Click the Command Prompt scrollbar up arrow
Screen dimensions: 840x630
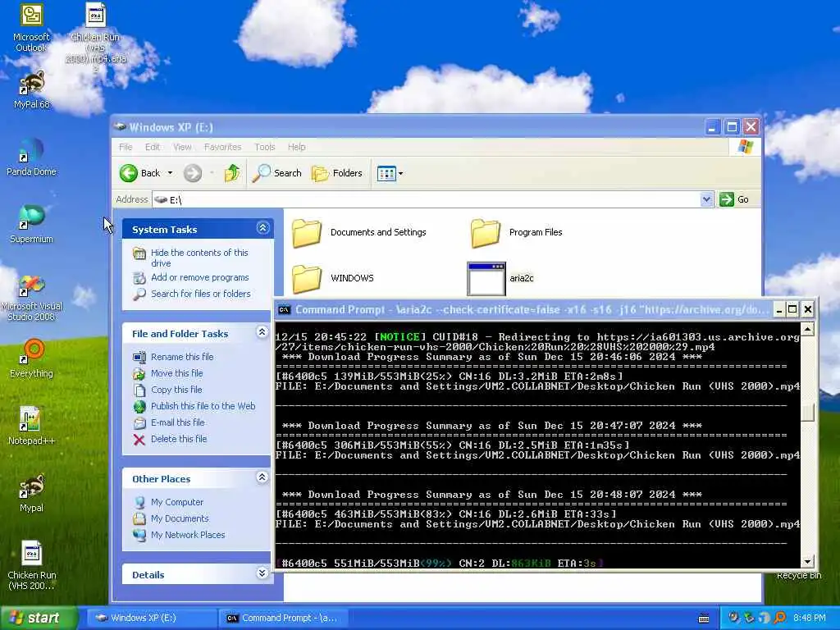click(x=808, y=329)
